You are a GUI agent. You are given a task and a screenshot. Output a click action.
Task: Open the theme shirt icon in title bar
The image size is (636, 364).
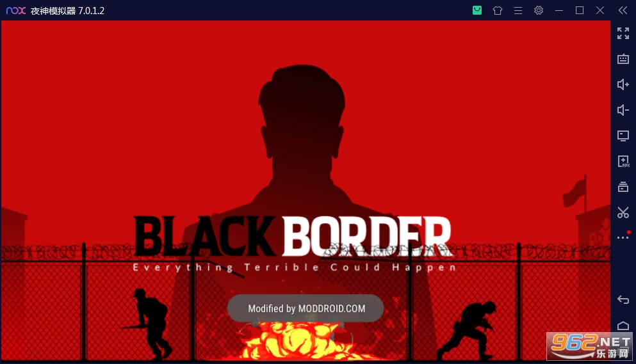(x=498, y=10)
